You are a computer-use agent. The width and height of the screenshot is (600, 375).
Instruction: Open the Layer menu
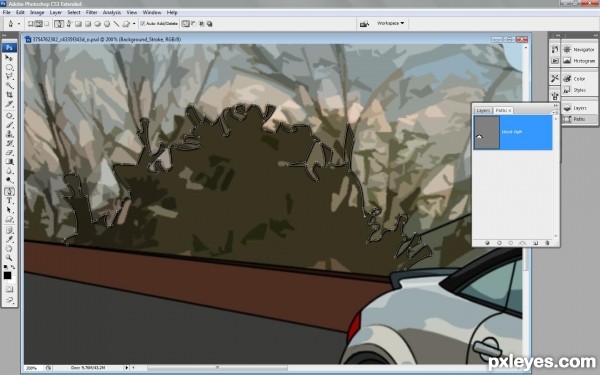pos(55,13)
